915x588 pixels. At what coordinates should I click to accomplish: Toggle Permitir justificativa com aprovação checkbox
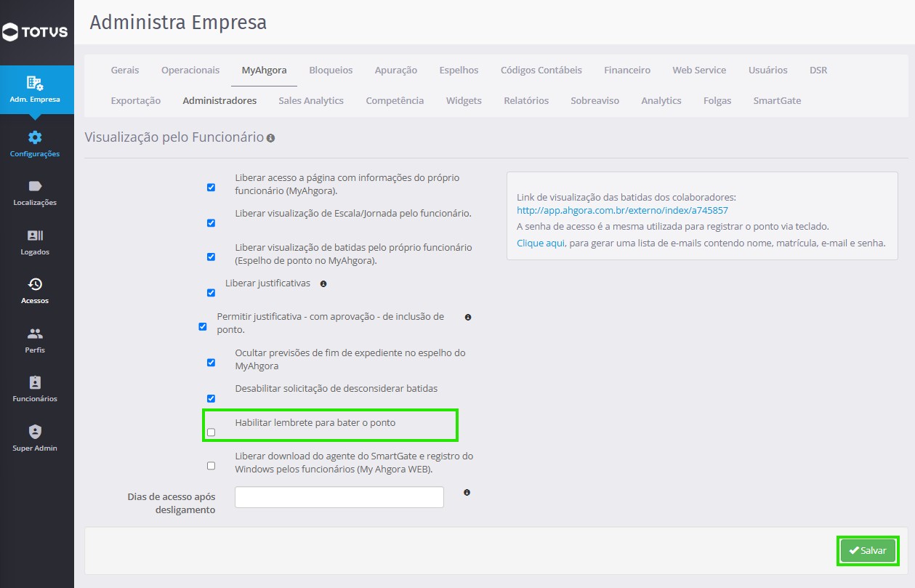click(x=203, y=327)
